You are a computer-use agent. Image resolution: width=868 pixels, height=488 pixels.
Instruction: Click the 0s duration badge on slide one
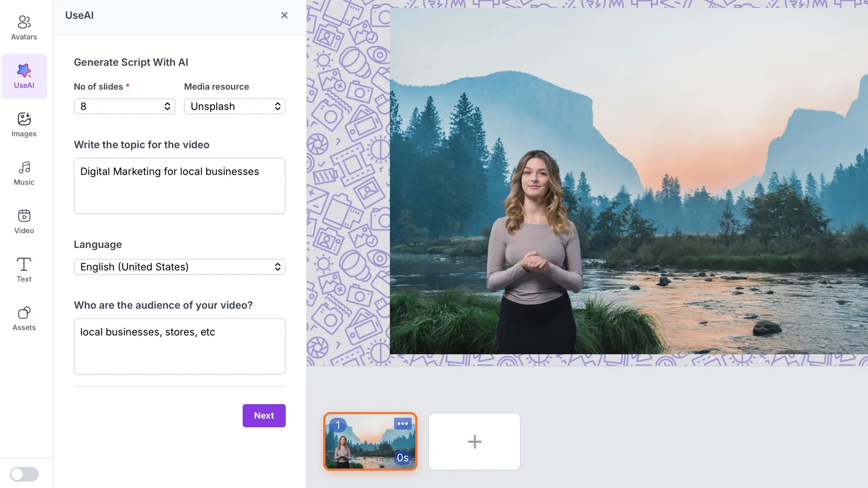403,458
